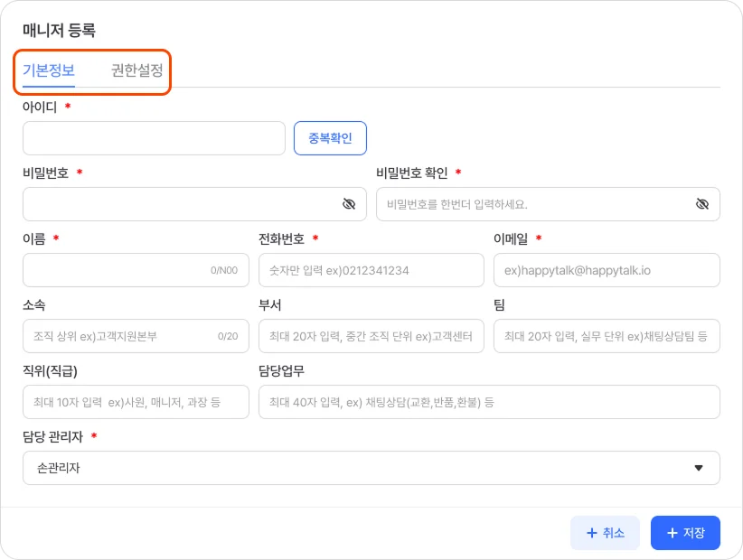This screenshot has width=743, height=560.
Task: Select the 기본정보 tab
Action: (x=50, y=71)
